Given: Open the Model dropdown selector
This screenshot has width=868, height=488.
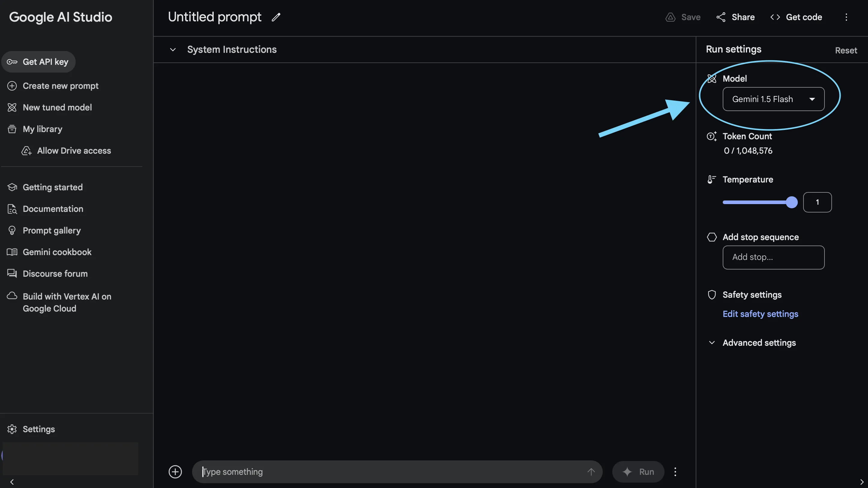Looking at the screenshot, I should 773,99.
